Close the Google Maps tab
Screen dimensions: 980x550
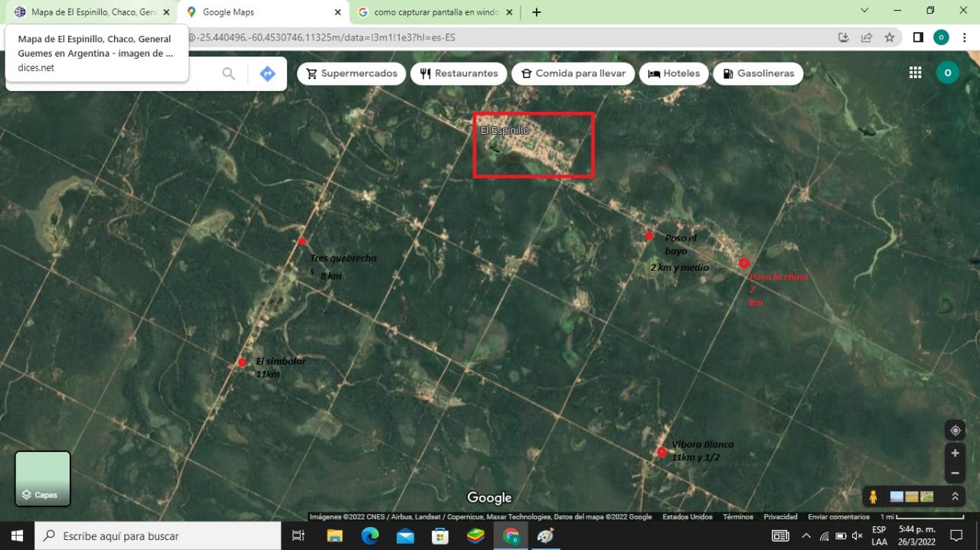(338, 12)
